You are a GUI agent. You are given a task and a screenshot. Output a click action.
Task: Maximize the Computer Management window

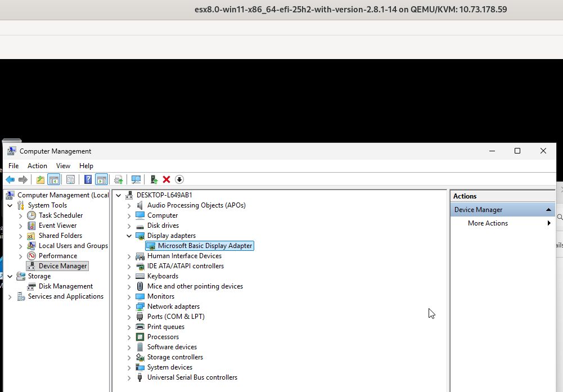pyautogui.click(x=517, y=151)
